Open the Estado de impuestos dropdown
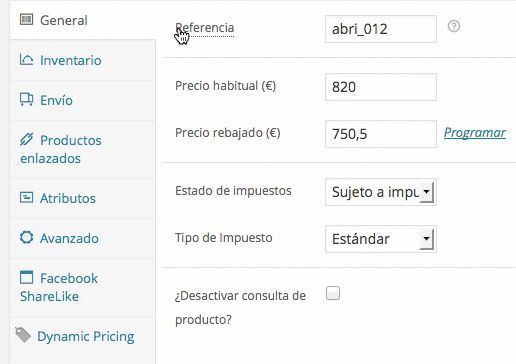The width and height of the screenshot is (516, 364). [x=381, y=192]
